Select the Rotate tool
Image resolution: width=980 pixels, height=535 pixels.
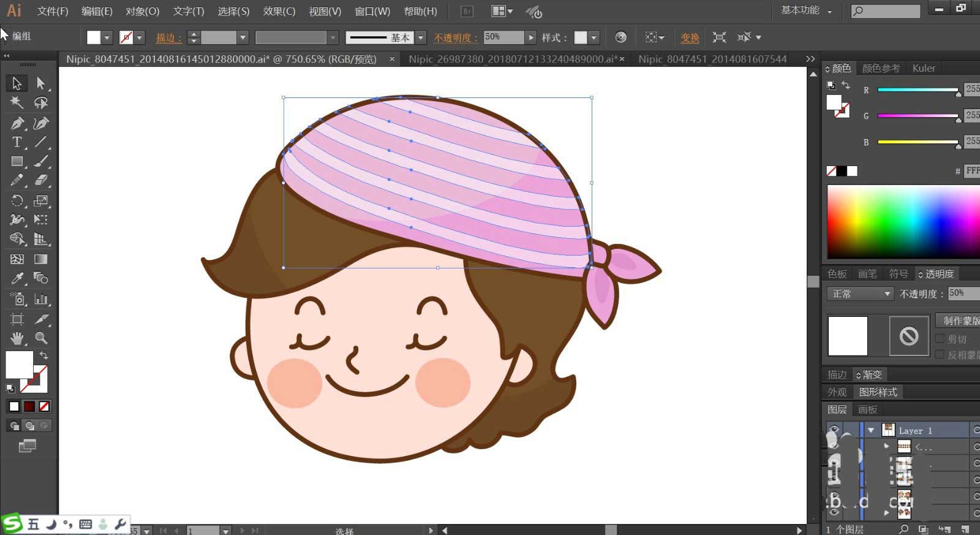(17, 200)
